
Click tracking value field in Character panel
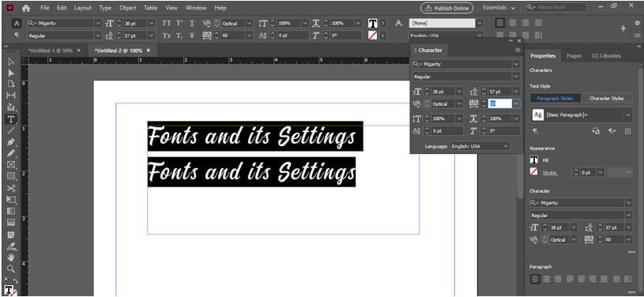pyautogui.click(x=499, y=104)
